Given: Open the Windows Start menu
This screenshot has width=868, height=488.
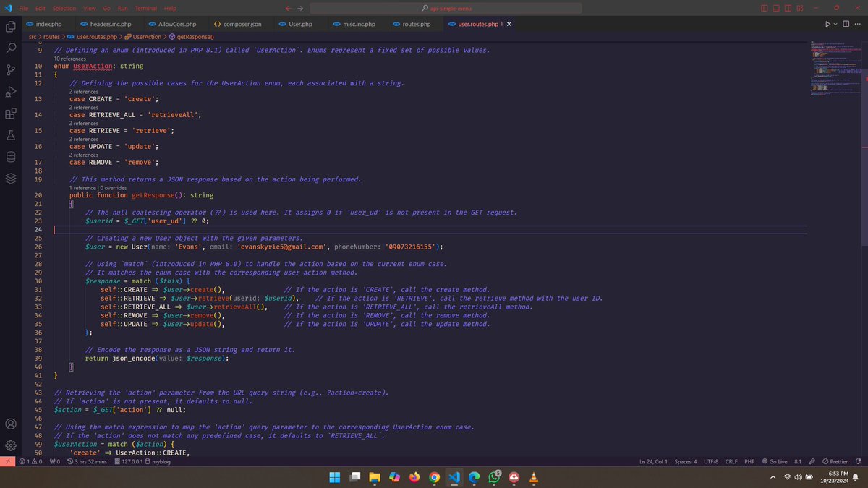Looking at the screenshot, I should pyautogui.click(x=336, y=477).
